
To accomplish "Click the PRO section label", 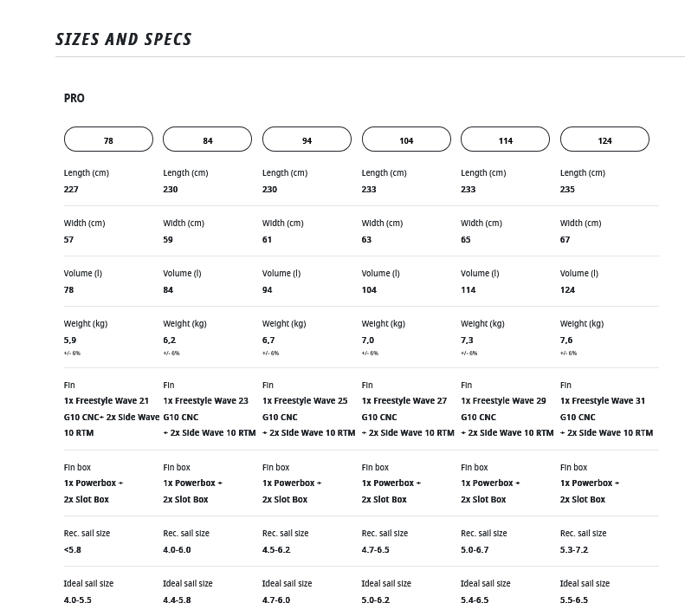I will coord(74,98).
